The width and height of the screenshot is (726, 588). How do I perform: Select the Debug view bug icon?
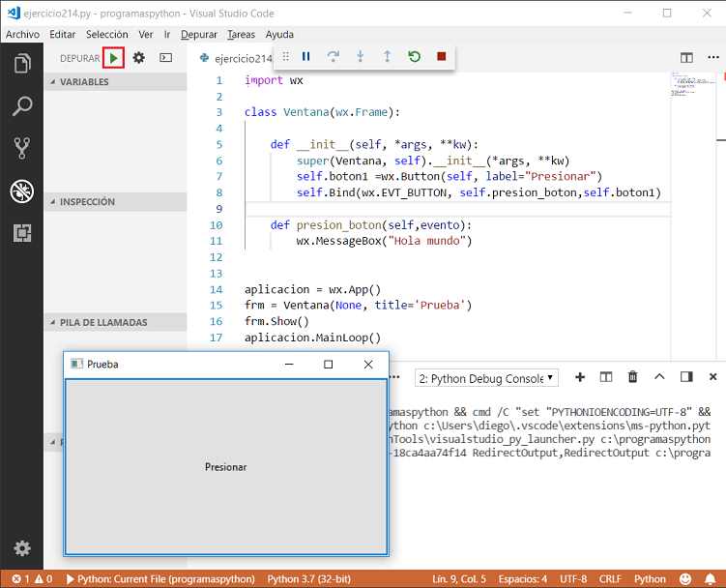[x=22, y=191]
